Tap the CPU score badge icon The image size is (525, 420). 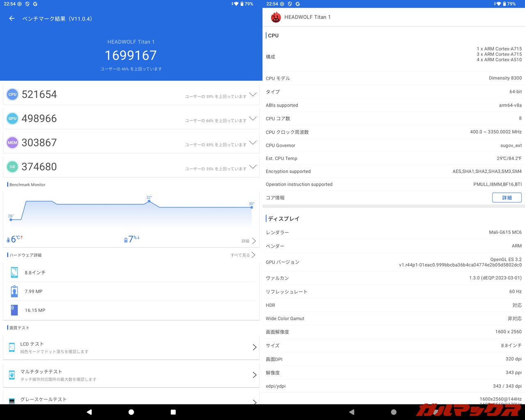[x=12, y=94]
